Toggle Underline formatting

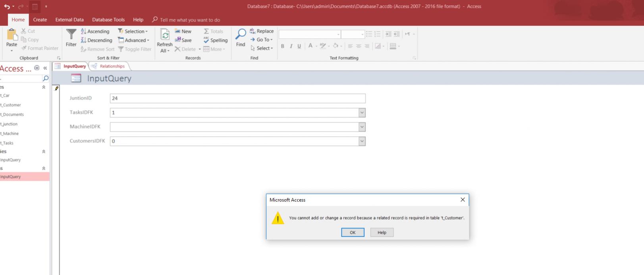click(x=299, y=46)
